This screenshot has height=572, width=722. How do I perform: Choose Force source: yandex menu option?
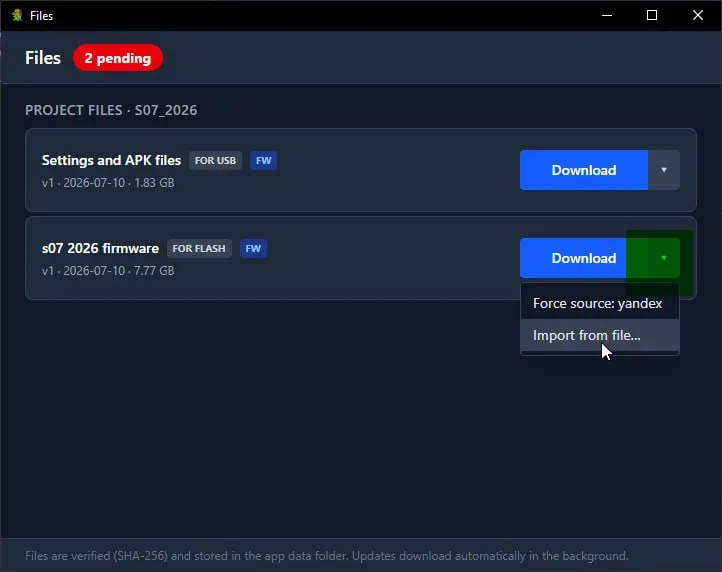[600, 304]
